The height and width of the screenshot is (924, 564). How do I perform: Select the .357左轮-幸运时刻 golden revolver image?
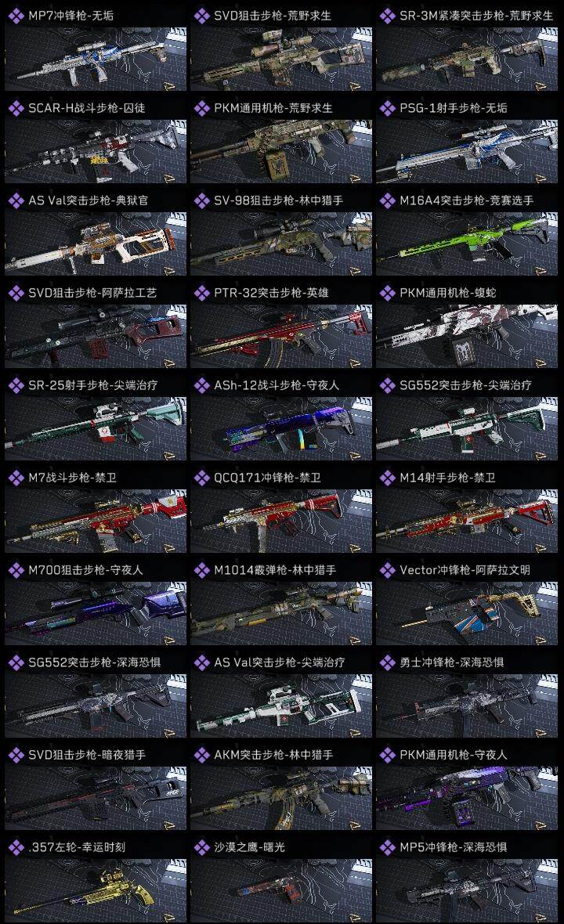coord(96,891)
